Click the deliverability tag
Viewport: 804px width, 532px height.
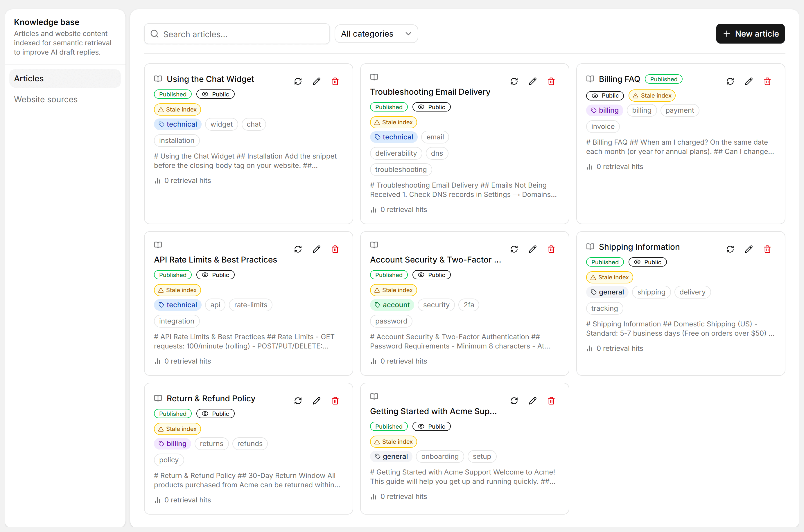[396, 153]
